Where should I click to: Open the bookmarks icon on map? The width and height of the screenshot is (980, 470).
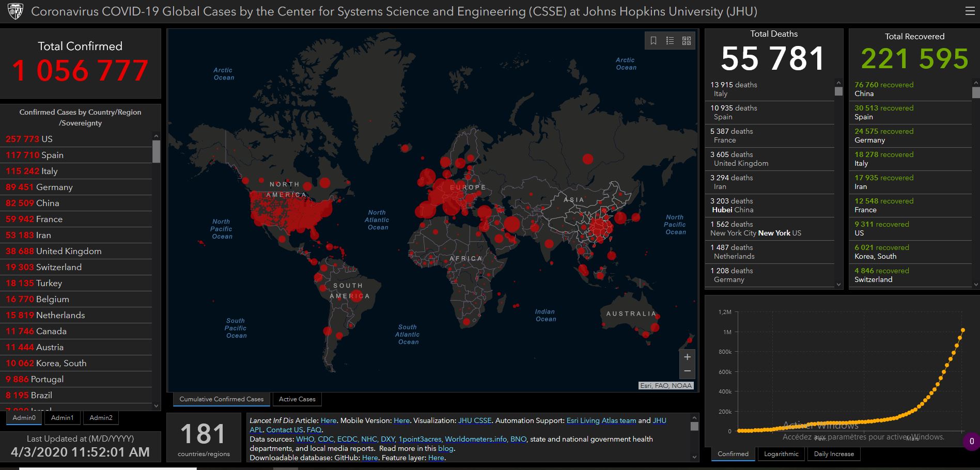pyautogui.click(x=654, y=41)
